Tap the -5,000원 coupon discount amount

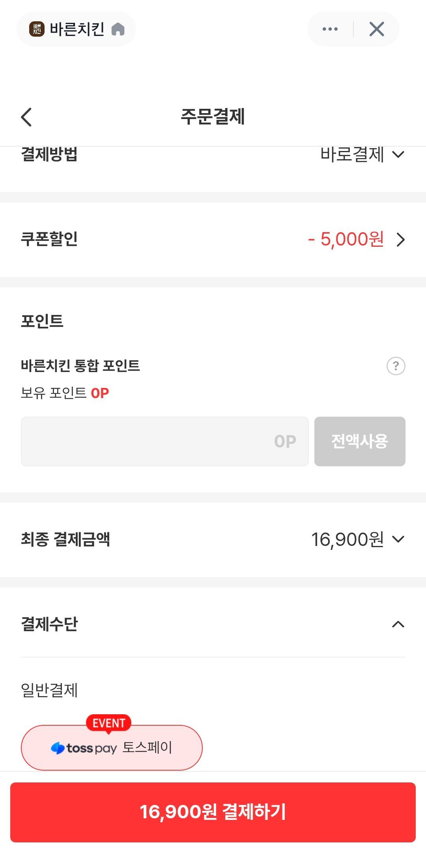(346, 239)
